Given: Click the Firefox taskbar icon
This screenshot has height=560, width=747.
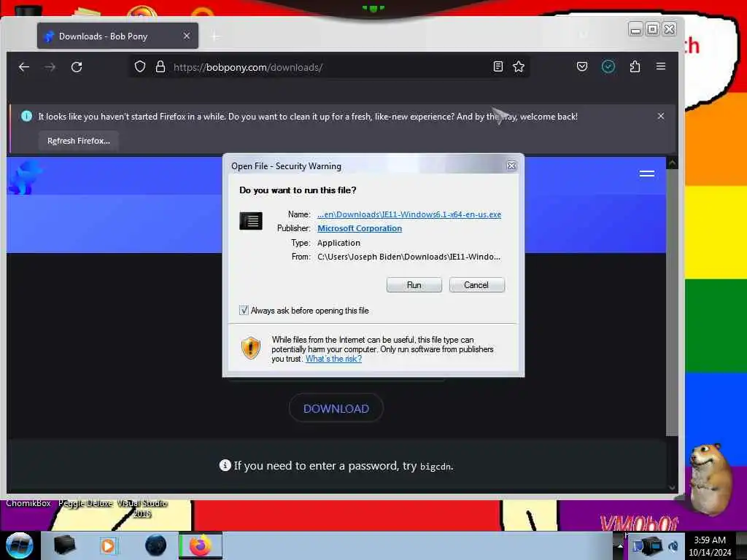Looking at the screenshot, I should click(x=201, y=545).
